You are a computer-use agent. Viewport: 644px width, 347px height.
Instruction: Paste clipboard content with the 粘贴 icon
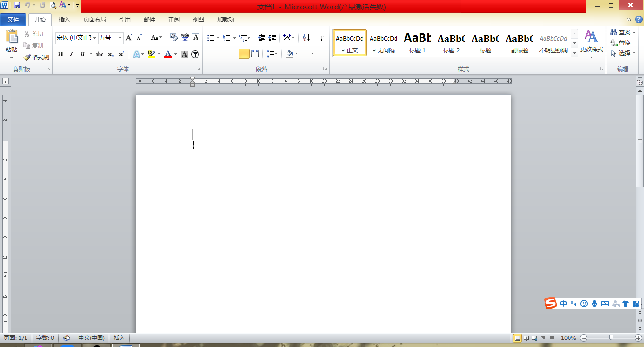(11, 37)
